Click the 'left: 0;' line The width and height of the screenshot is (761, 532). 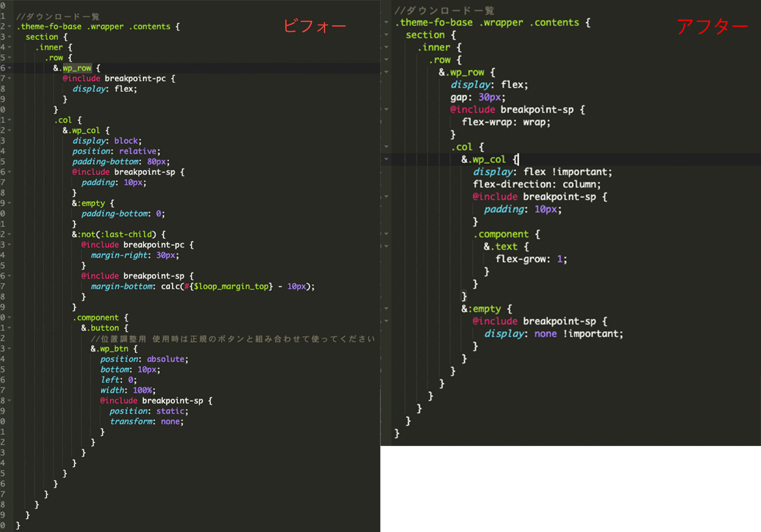point(118,380)
